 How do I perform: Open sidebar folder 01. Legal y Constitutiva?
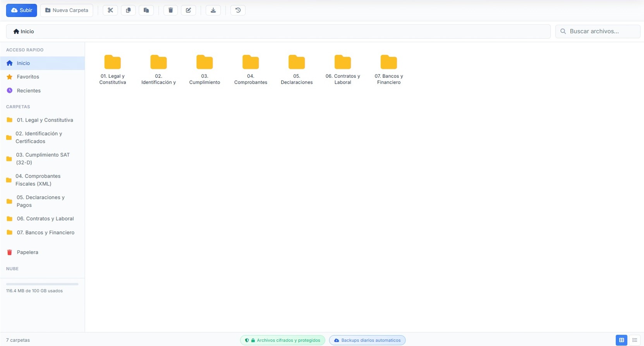(x=42, y=120)
